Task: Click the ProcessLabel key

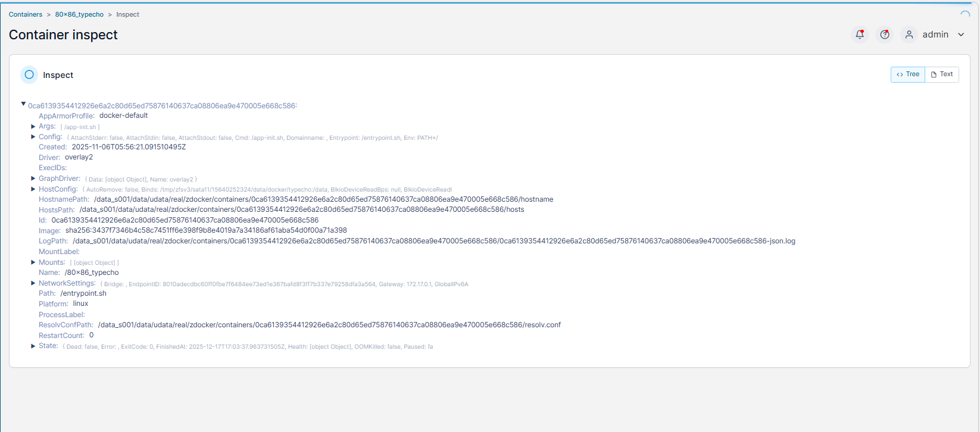Action: coord(62,314)
